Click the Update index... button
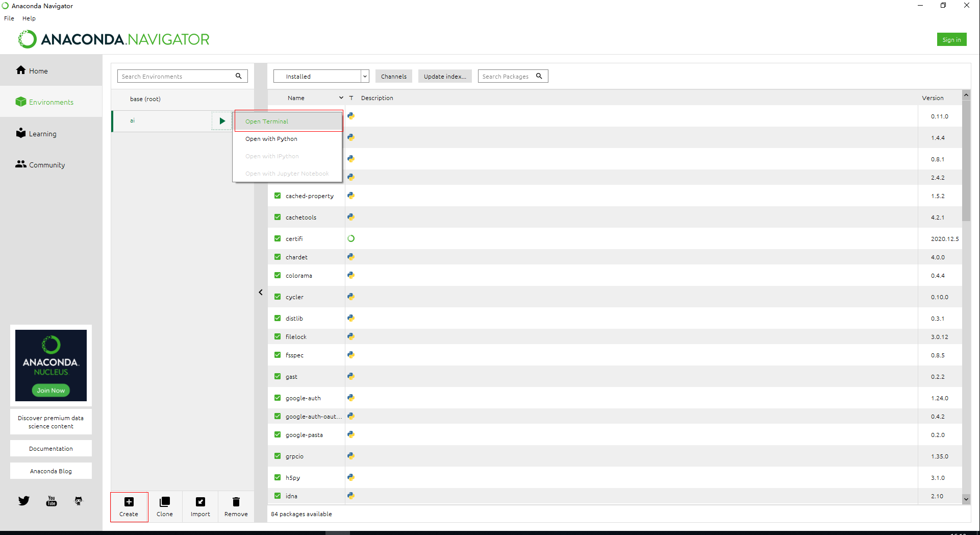 point(445,76)
